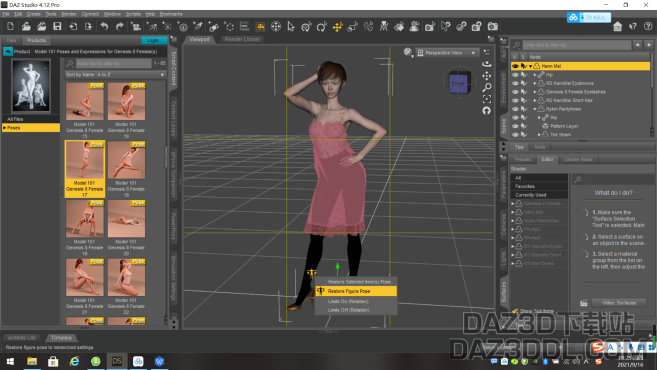This screenshot has height=370, width=657.
Task: Collapse the Nylon Pantyhose node
Action: (x=535, y=109)
